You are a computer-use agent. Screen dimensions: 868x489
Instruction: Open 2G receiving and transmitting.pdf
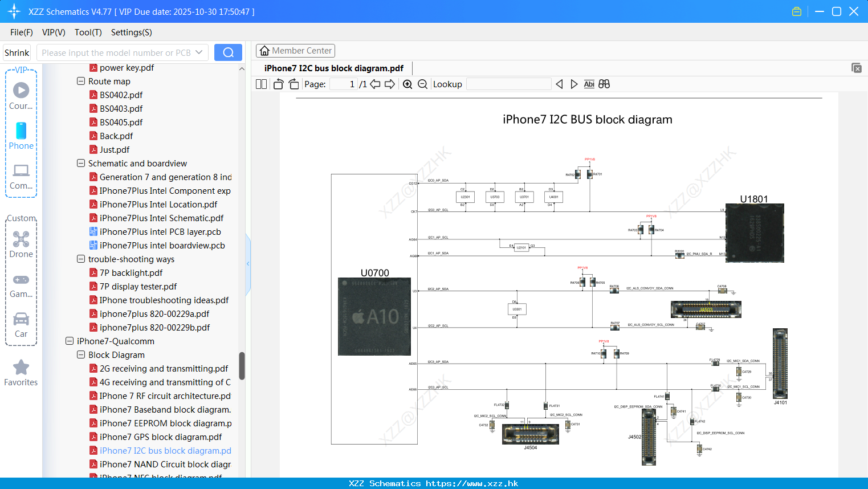[164, 369]
